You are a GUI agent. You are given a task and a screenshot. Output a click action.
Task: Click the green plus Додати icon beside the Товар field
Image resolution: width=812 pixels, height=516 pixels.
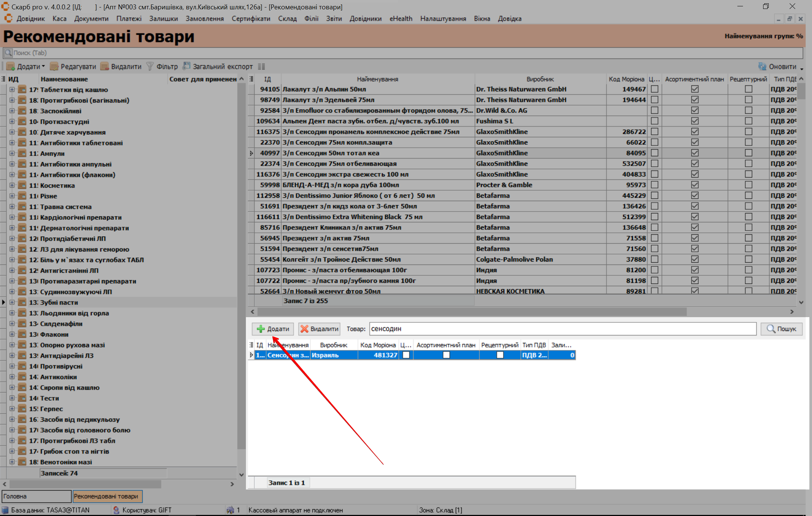[261, 329]
